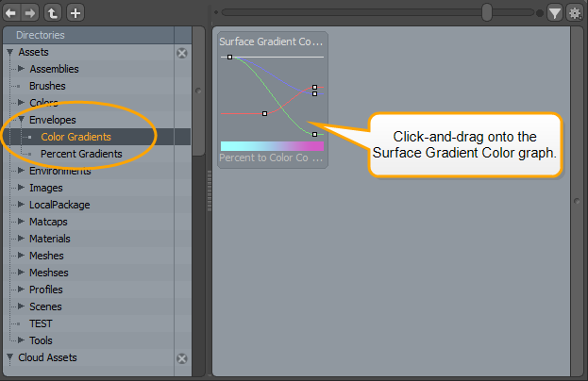Select Percent Gradients folder
588x381 pixels.
point(81,154)
